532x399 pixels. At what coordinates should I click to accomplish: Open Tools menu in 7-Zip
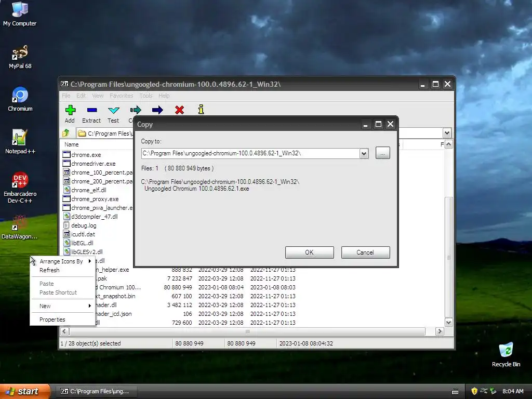pos(146,96)
